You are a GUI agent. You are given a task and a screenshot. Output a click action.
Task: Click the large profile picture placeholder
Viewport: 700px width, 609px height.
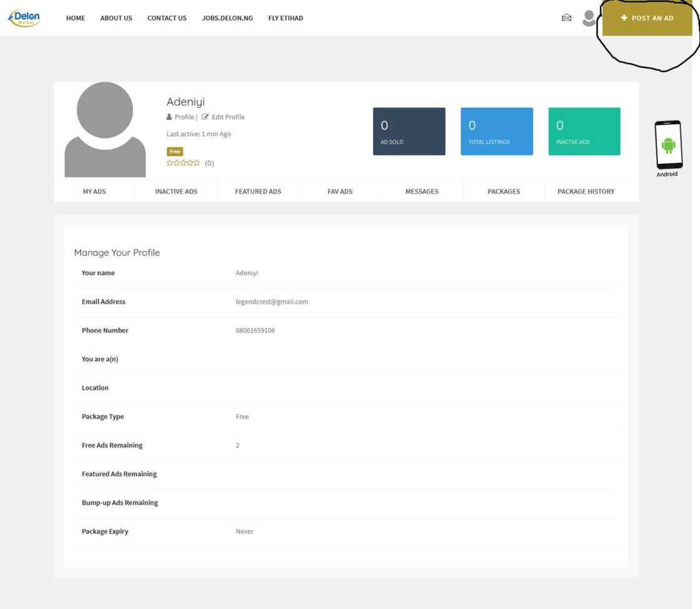pos(105,129)
